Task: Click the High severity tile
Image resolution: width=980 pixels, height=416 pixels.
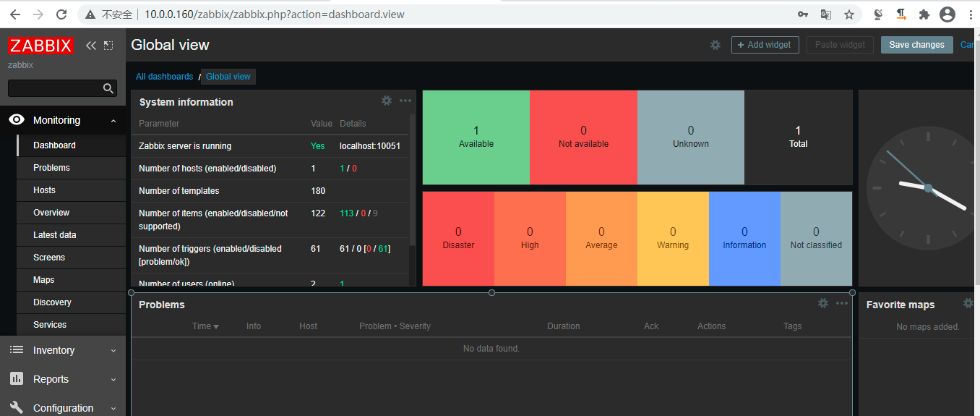Action: point(530,239)
